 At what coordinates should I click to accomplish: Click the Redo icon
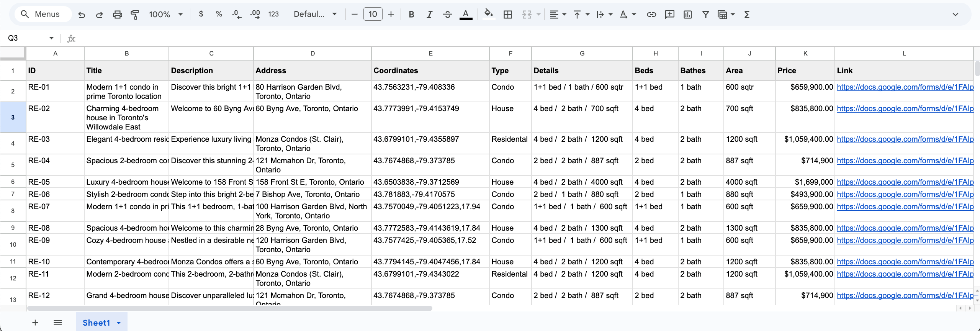(99, 15)
